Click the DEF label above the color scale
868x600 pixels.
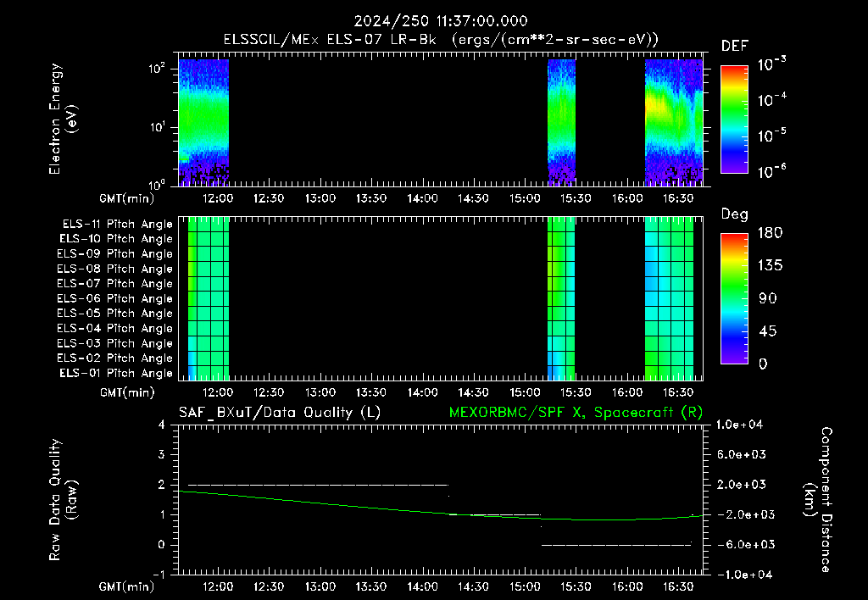[x=735, y=46]
